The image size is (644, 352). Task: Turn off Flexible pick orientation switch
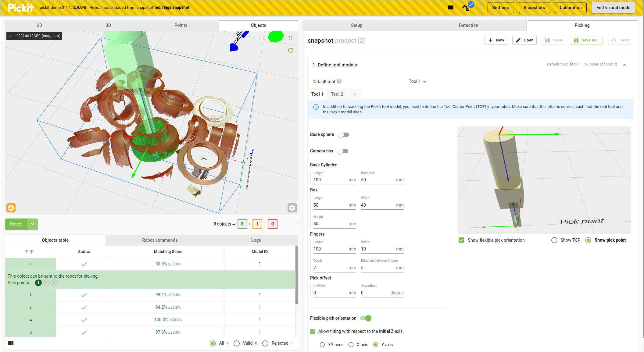tap(366, 318)
